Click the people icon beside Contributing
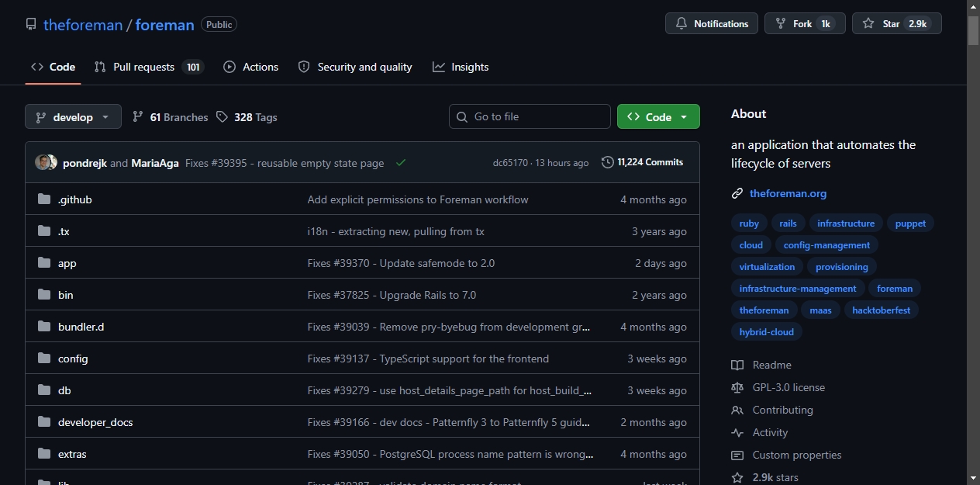This screenshot has width=980, height=485. 737,410
